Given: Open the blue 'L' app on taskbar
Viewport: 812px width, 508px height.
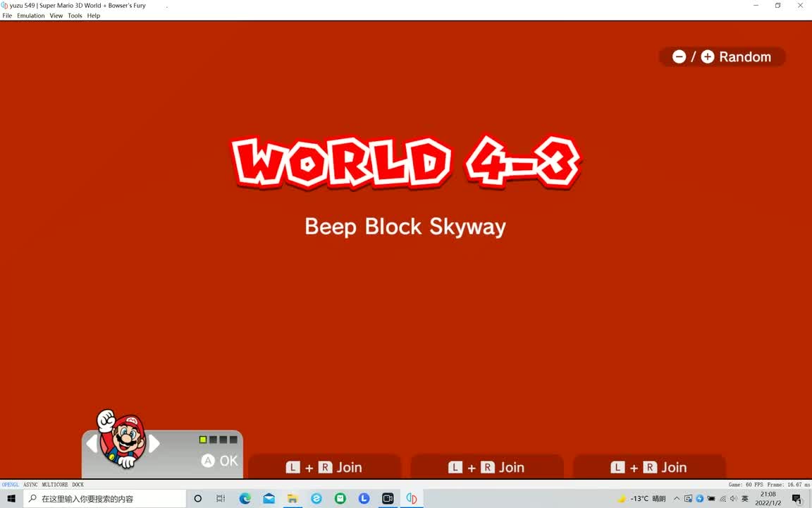Looking at the screenshot, I should (364, 499).
